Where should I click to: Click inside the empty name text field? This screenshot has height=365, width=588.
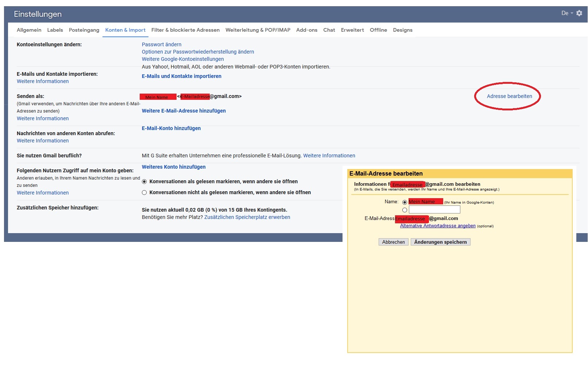click(434, 209)
